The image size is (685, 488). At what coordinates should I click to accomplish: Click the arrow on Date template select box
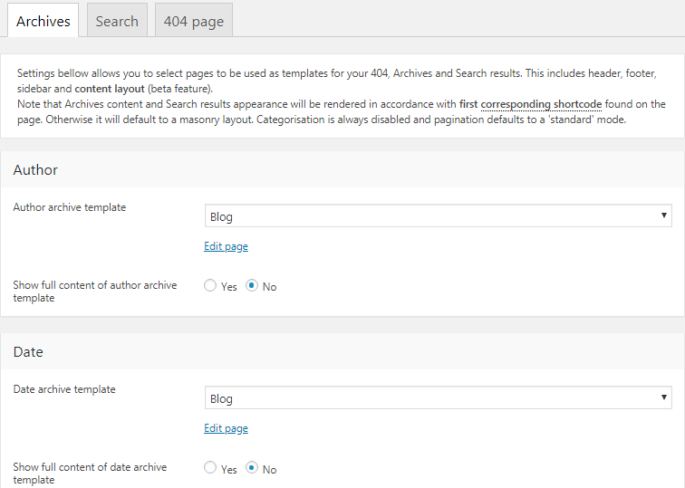(664, 398)
